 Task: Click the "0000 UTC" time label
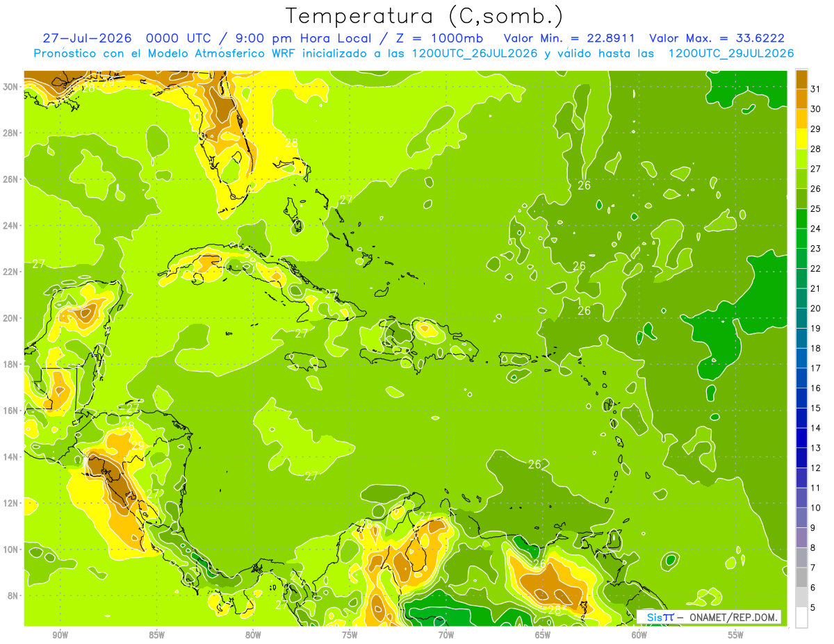(x=179, y=38)
